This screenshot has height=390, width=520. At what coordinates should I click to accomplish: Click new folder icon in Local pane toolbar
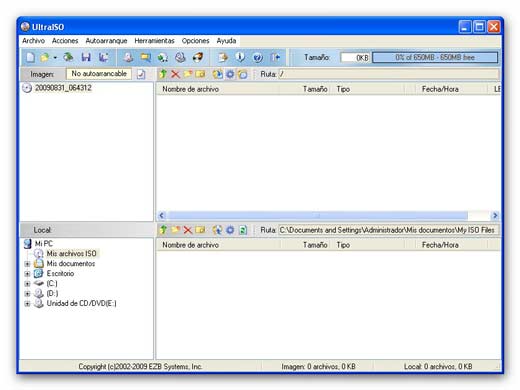click(x=175, y=230)
